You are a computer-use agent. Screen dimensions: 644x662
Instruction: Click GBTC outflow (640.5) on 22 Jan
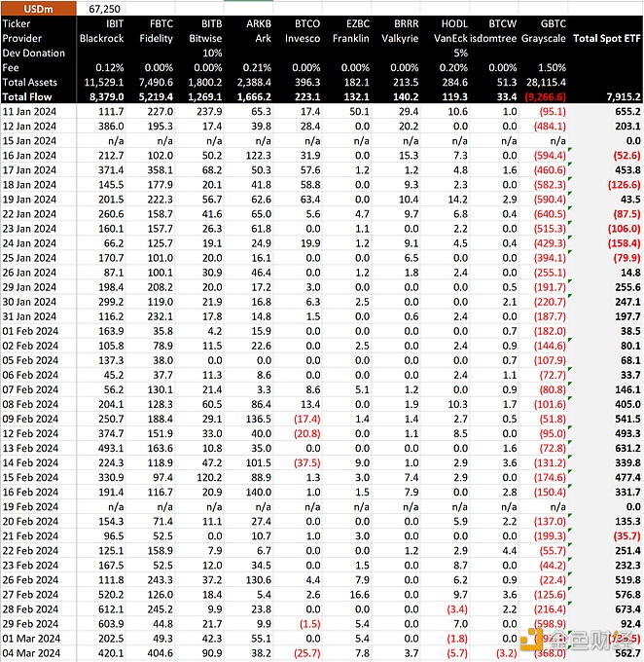[550, 214]
